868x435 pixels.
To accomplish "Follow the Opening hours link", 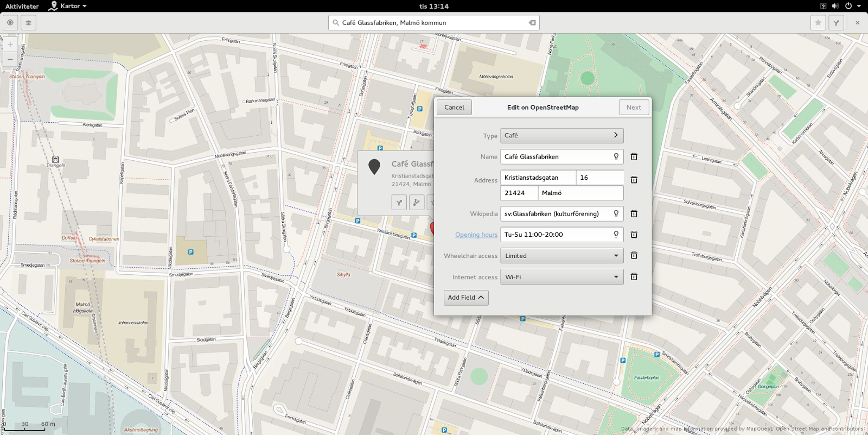I will click(x=476, y=235).
